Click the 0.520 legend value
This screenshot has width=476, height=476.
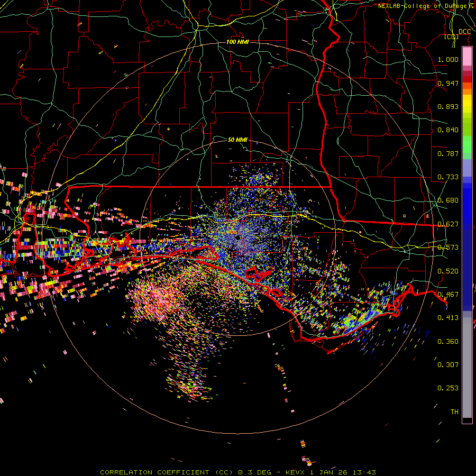coord(448,271)
